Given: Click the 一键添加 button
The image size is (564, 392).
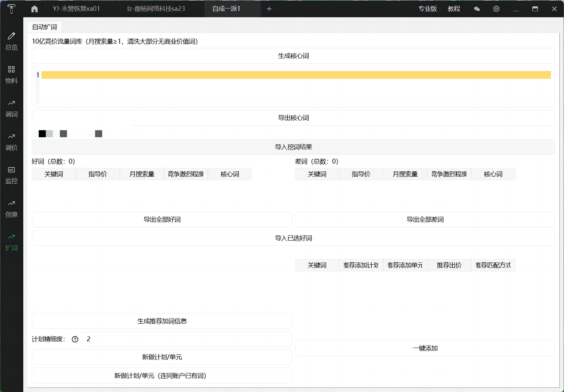Looking at the screenshot, I should click(425, 348).
